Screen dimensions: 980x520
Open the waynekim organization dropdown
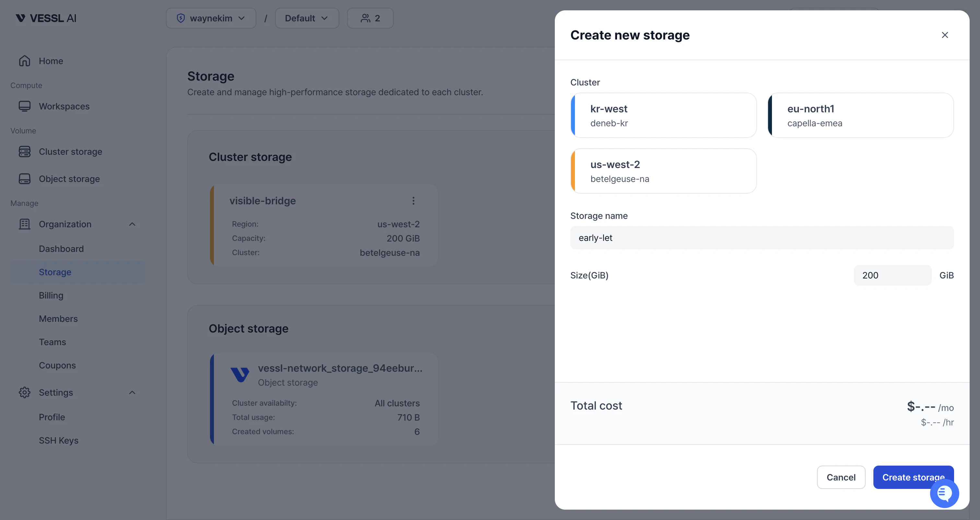click(211, 18)
